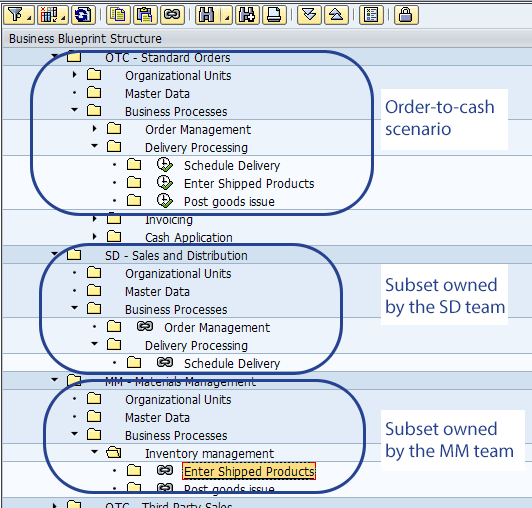Expand the Invoicing node
This screenshot has width=532, height=508.
(95, 219)
